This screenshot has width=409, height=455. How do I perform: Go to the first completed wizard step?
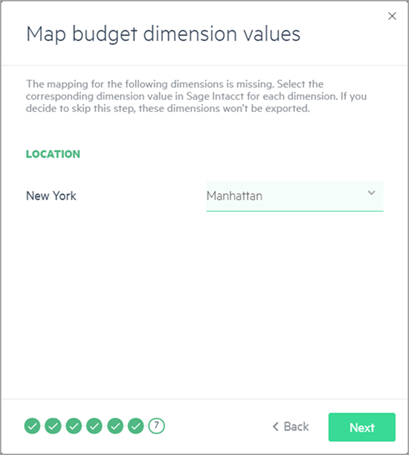pos(32,426)
